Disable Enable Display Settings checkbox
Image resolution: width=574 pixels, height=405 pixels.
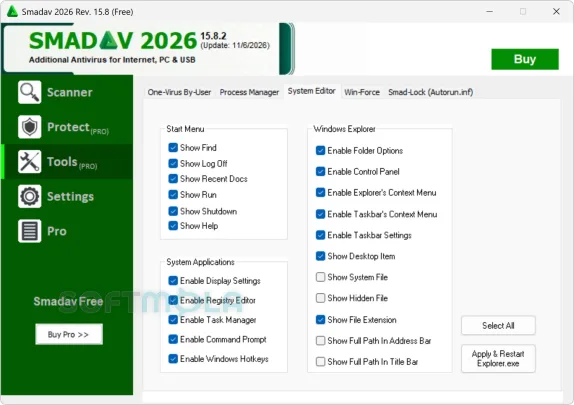click(173, 281)
